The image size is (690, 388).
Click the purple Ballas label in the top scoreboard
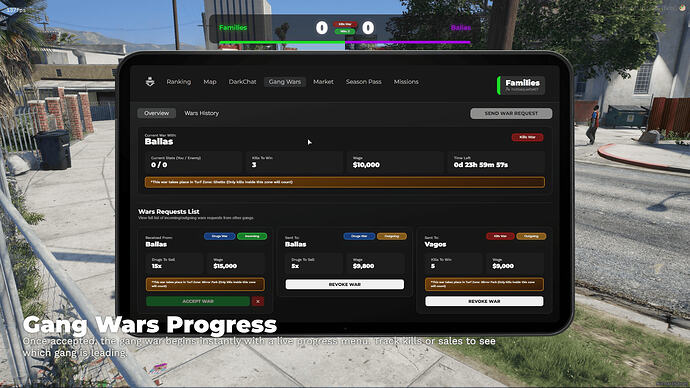[461, 27]
